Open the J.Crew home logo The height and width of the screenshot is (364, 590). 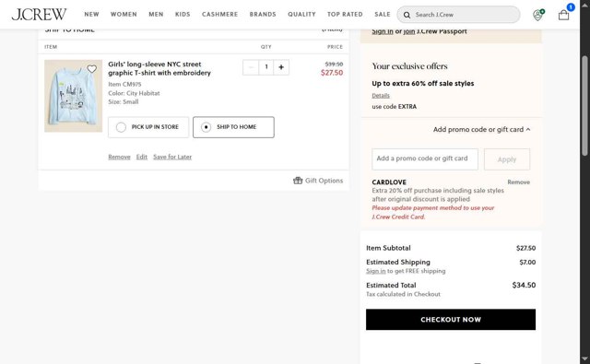39,15
